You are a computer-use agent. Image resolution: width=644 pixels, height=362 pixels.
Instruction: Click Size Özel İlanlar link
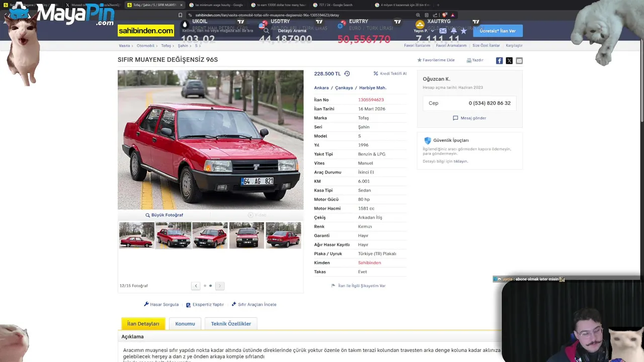pos(486,46)
